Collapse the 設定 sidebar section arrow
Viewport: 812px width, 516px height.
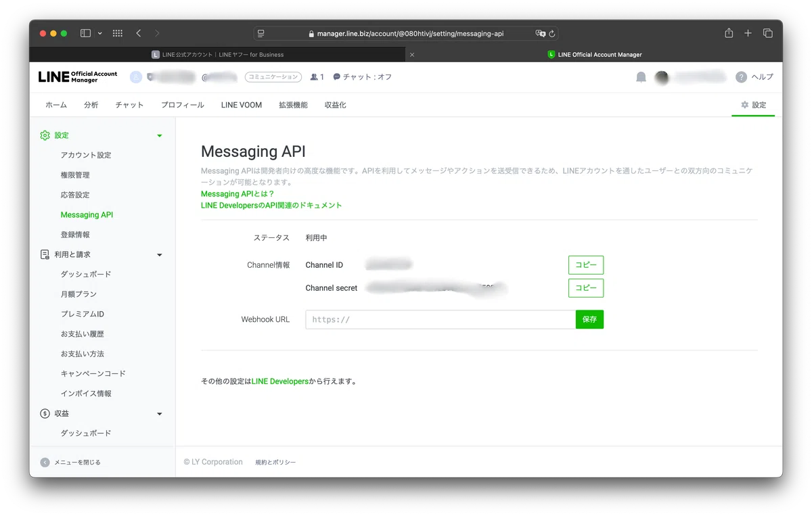[160, 136]
